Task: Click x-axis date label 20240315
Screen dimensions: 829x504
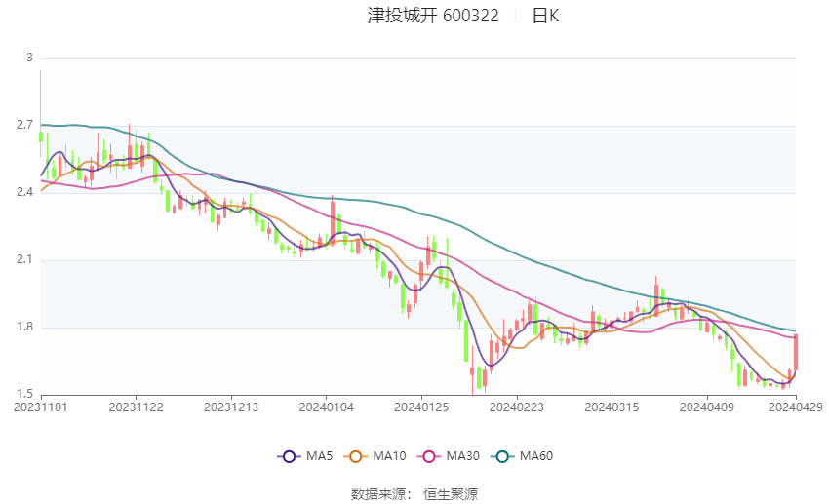Action: [x=612, y=407]
